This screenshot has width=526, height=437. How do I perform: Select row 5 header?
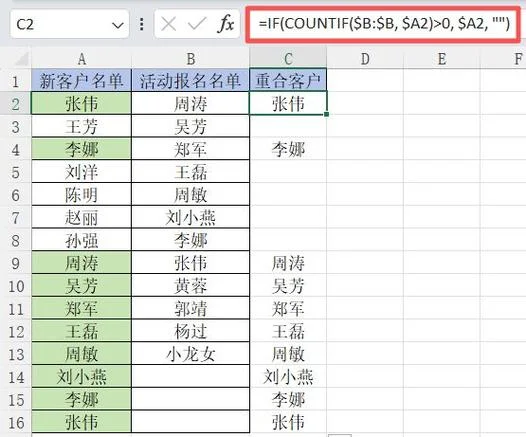tap(15, 172)
